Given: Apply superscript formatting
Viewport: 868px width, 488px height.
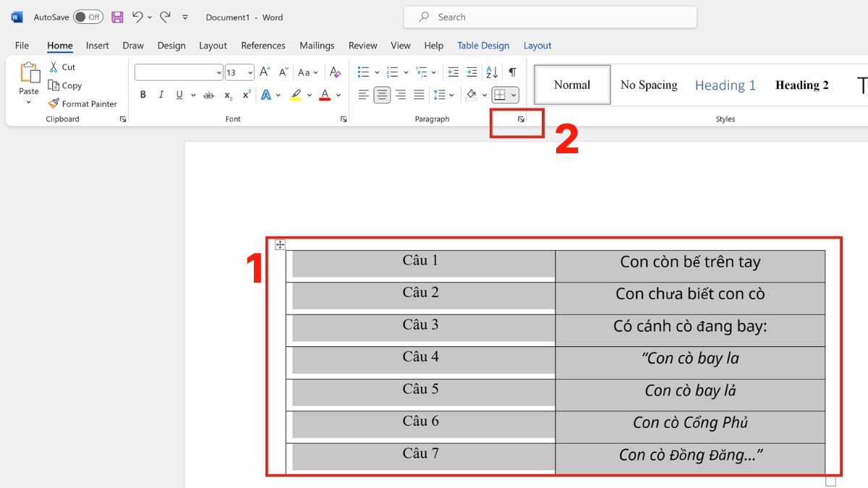Looking at the screenshot, I should [x=247, y=95].
